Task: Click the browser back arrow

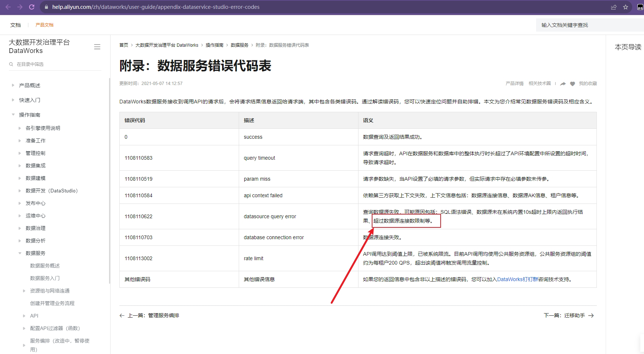Action: click(8, 7)
